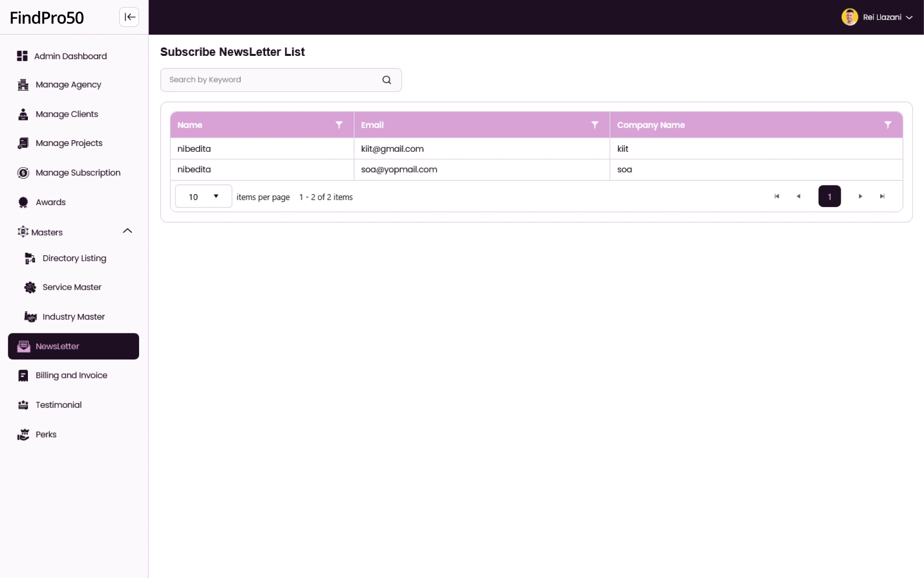This screenshot has height=578, width=924.
Task: Open Billing and Invoice menu item
Action: [x=71, y=376]
